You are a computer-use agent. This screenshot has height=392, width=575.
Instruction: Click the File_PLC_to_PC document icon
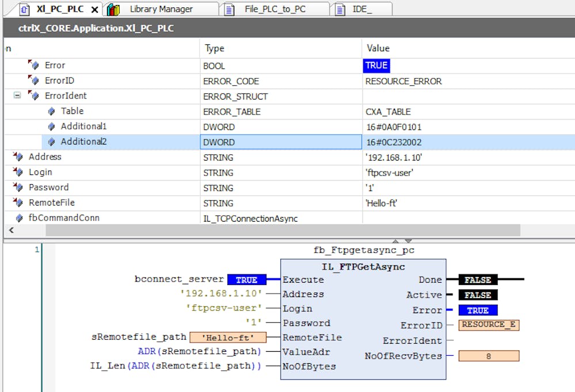(230, 9)
